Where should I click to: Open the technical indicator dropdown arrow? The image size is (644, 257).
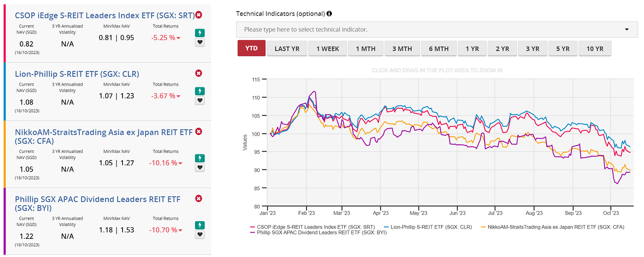coord(627,30)
